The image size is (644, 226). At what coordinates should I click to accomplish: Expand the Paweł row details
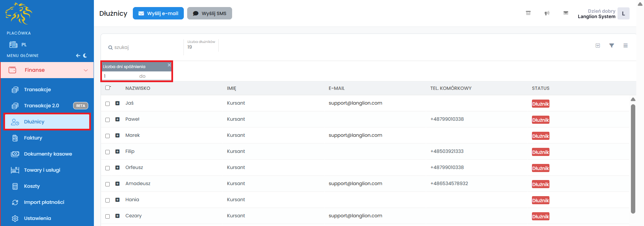pos(117,119)
